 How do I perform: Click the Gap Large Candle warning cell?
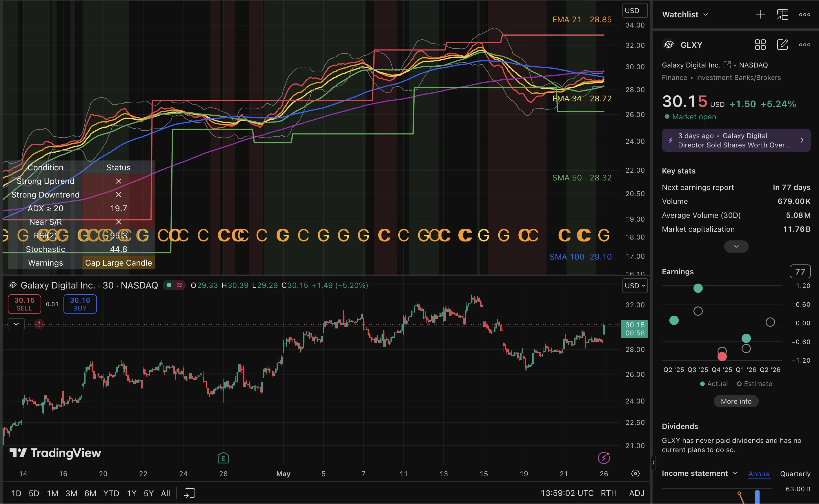(x=119, y=263)
